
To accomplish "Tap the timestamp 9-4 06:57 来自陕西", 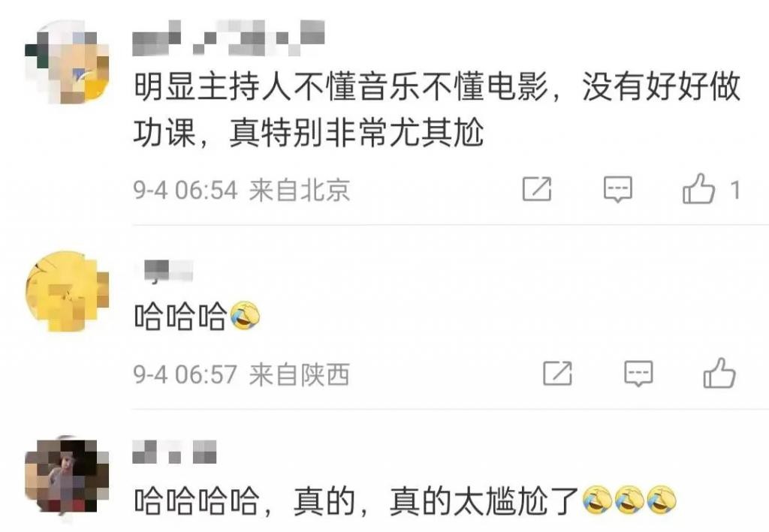I will pos(241,374).
